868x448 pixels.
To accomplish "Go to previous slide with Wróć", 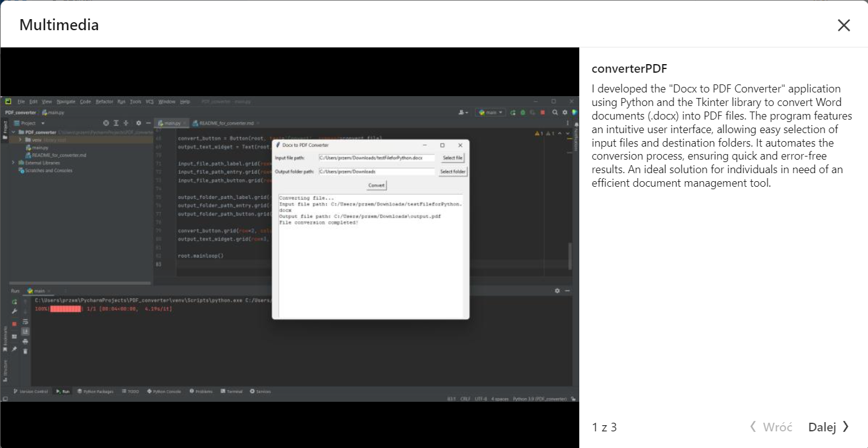I will pyautogui.click(x=771, y=427).
